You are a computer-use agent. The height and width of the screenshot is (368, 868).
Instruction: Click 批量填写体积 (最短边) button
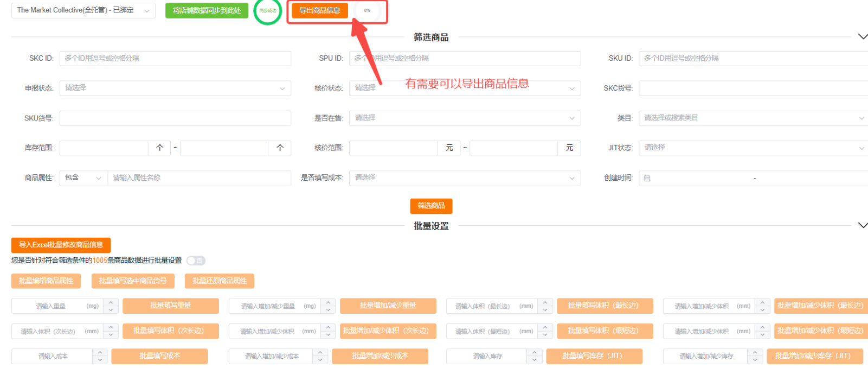605,331
